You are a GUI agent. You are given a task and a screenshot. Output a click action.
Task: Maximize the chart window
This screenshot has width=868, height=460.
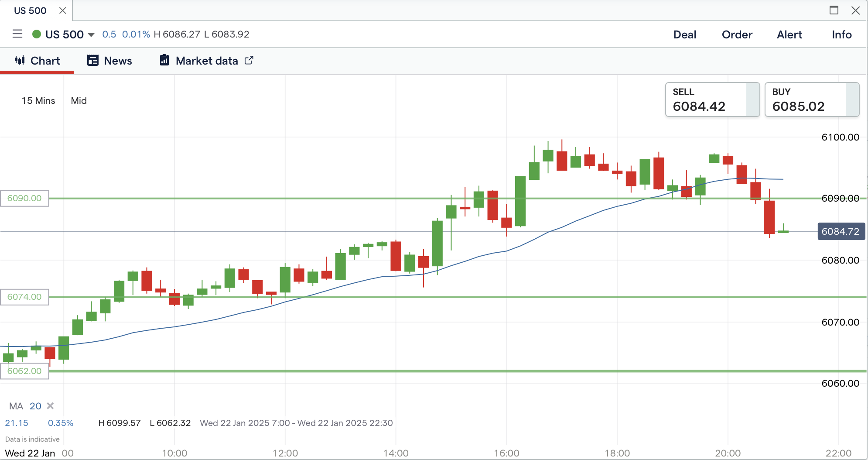(x=834, y=10)
